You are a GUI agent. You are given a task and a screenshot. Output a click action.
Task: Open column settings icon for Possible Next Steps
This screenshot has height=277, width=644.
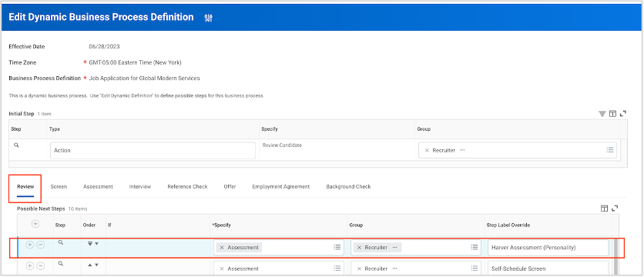(604, 209)
